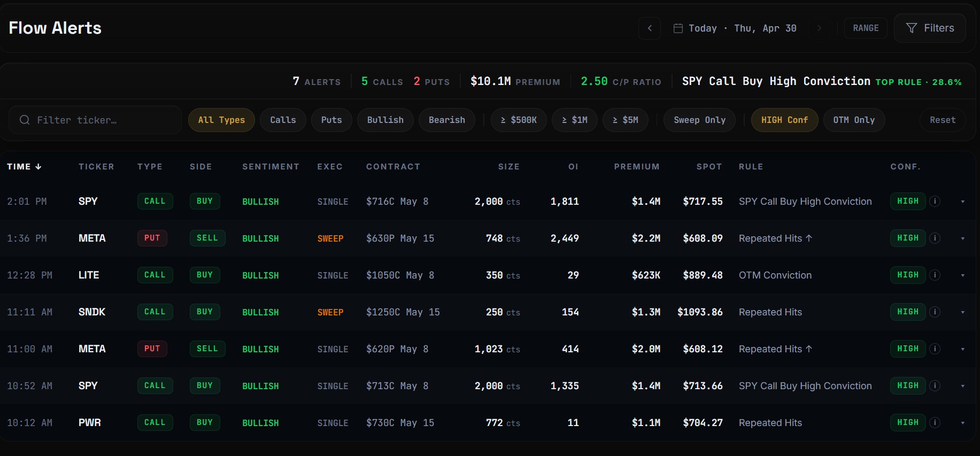The image size is (980, 456).
Task: Click sort arrow beside TIME header
Action: [38, 167]
